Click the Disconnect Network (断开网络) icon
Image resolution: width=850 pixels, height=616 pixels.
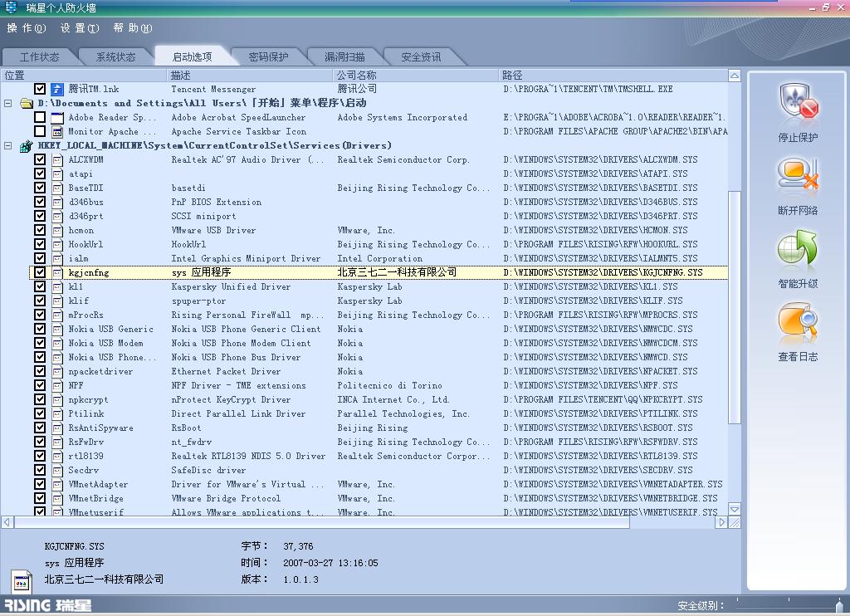click(798, 175)
